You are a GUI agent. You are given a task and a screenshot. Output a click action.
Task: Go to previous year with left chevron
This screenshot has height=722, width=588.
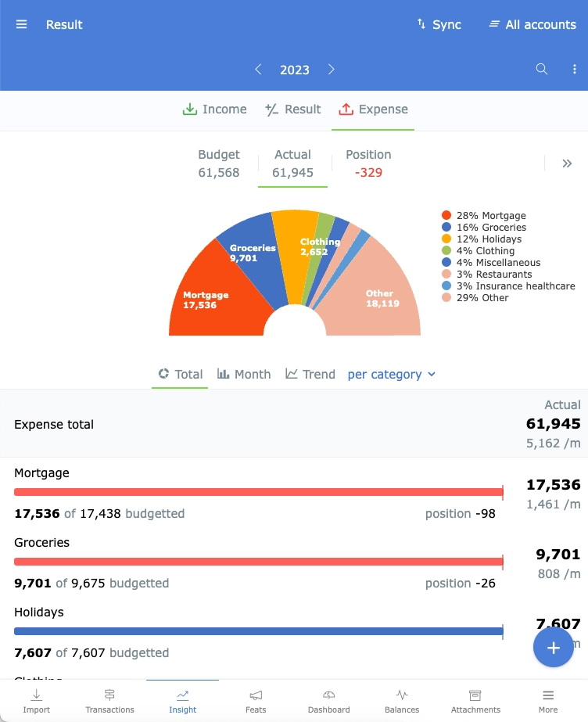pos(258,70)
